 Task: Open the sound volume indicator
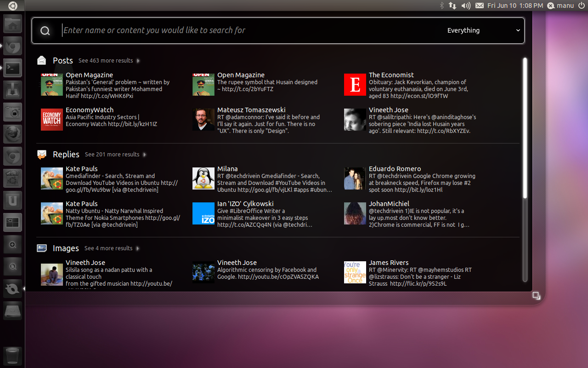click(466, 6)
